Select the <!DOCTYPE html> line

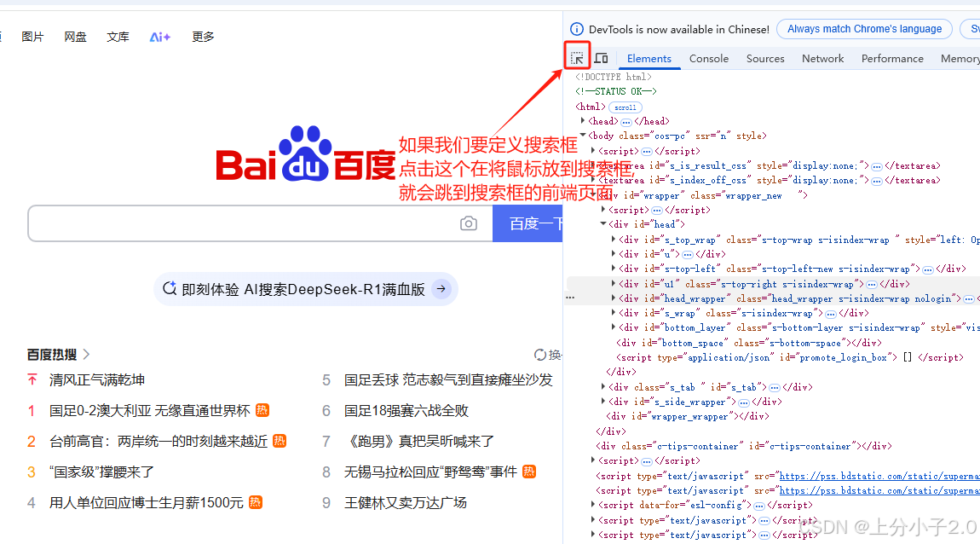click(614, 77)
